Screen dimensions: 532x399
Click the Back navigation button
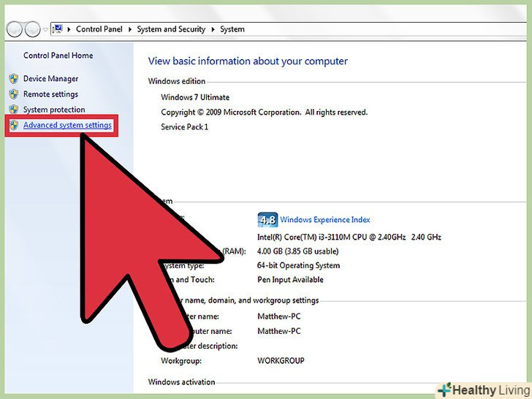15,29
